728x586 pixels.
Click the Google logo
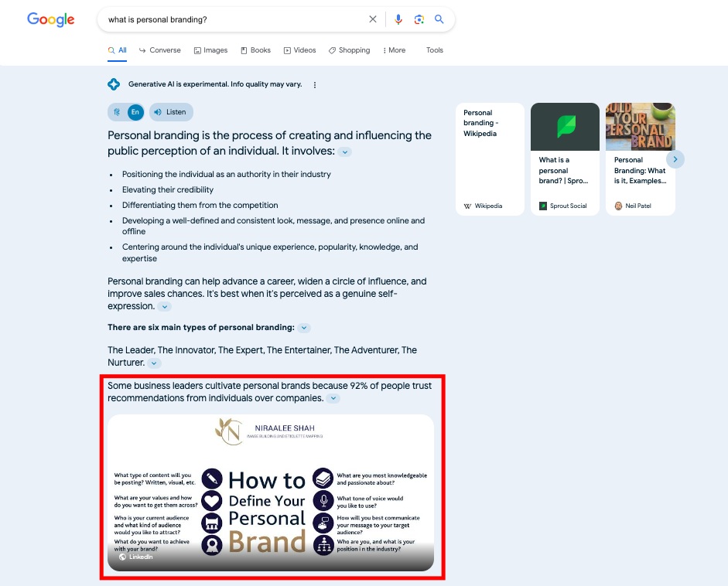click(x=51, y=20)
